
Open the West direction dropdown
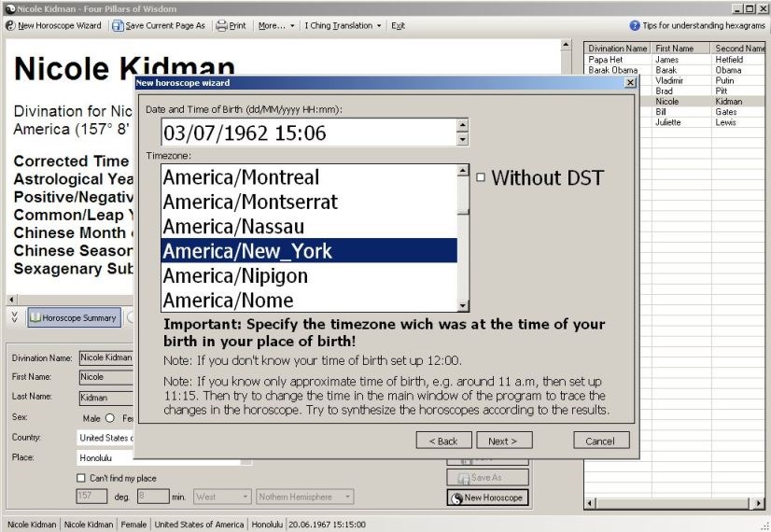(222, 497)
